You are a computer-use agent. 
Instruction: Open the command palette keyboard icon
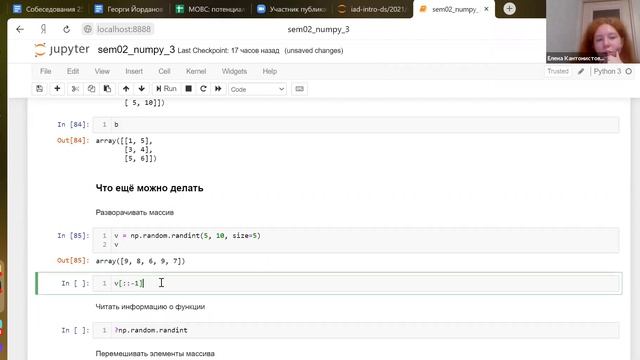point(299,89)
